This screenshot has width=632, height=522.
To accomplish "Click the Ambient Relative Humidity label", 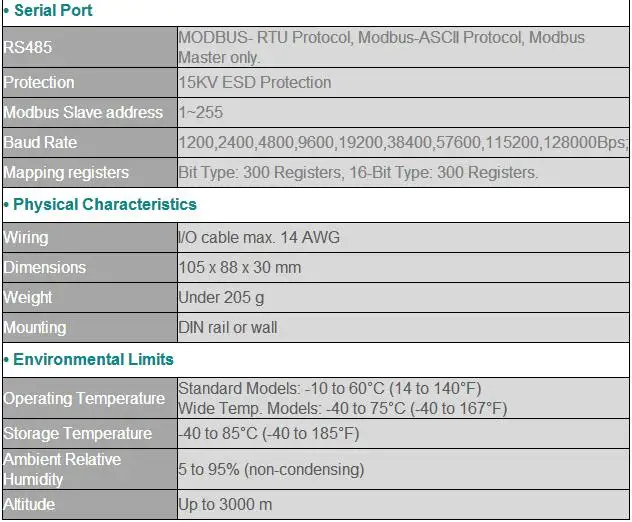I will tap(62, 469).
